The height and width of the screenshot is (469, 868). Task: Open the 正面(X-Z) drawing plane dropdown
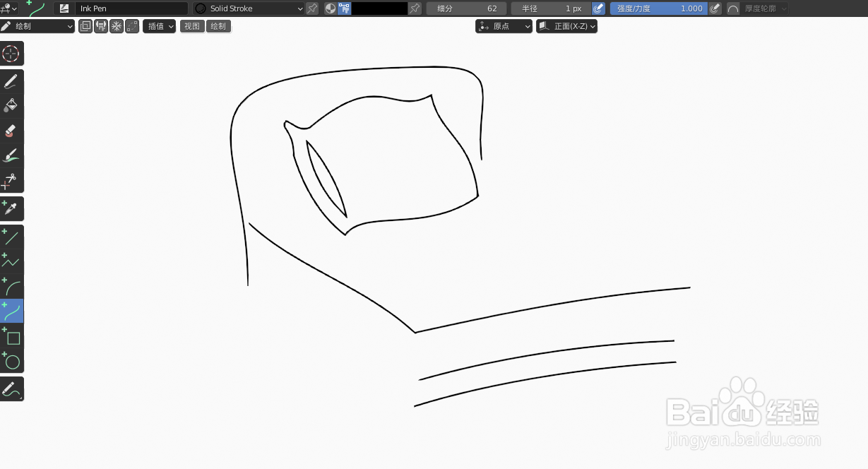coord(567,26)
